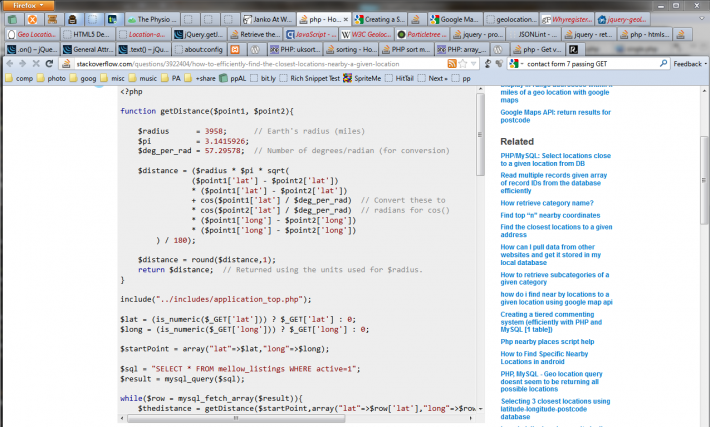The height and width of the screenshot is (427, 710).
Task: Click the Stop loading X button
Action: coord(36,64)
